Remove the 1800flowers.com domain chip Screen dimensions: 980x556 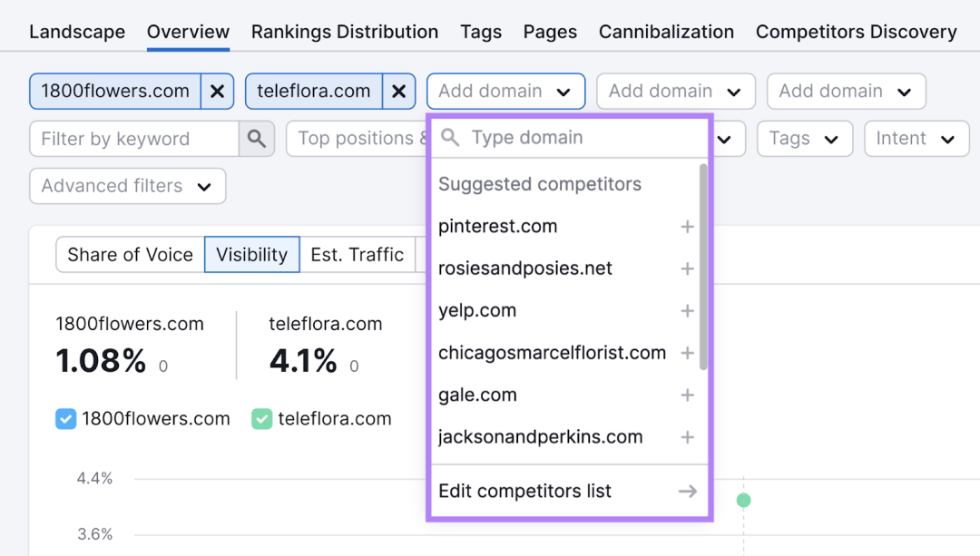[217, 92]
